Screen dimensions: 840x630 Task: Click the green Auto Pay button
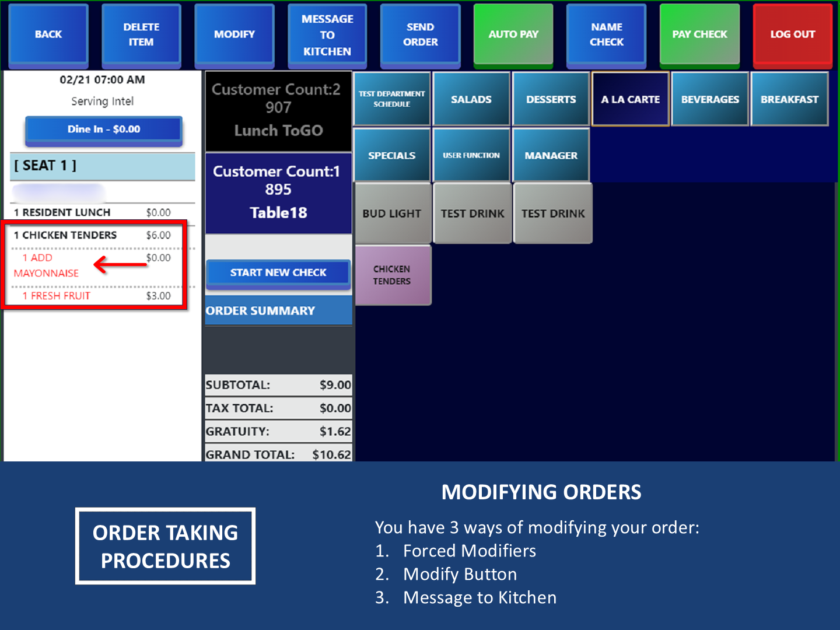513,34
